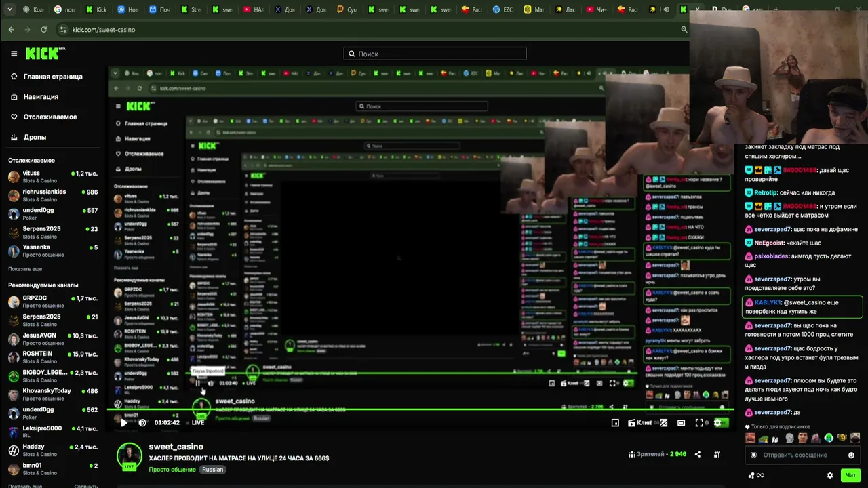Share the stream using share icon
Image resolution: width=868 pixels, height=488 pixels.
[698, 454]
